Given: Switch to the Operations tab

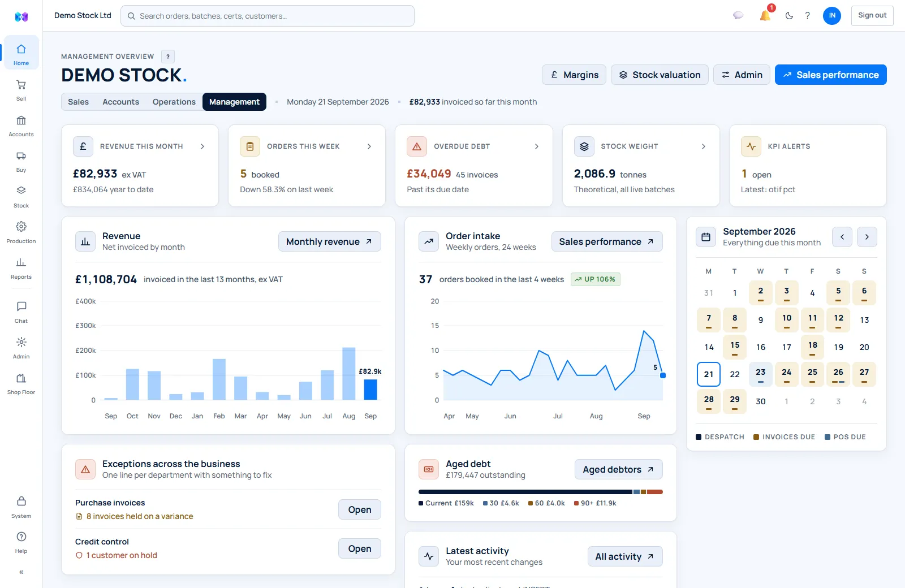Looking at the screenshot, I should tap(174, 102).
